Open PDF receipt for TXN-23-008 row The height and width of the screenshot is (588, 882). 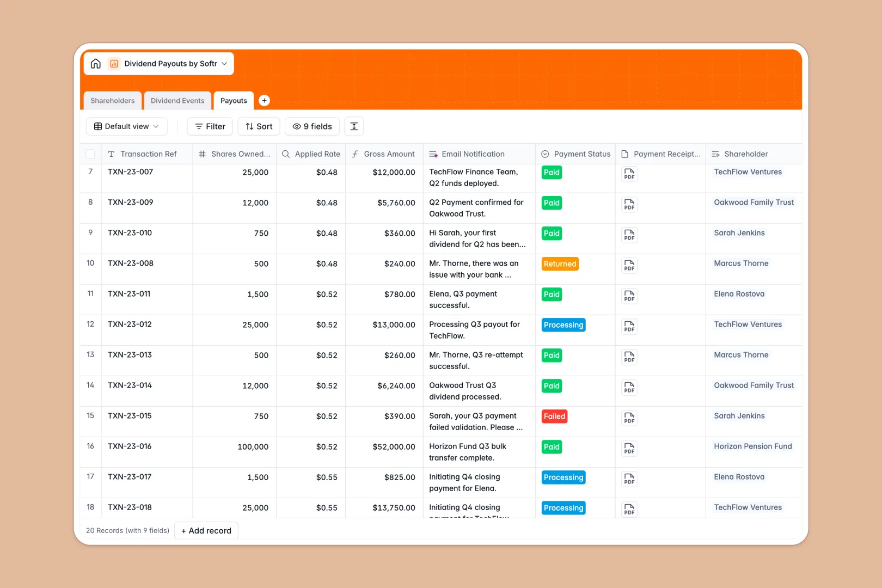coord(629,266)
